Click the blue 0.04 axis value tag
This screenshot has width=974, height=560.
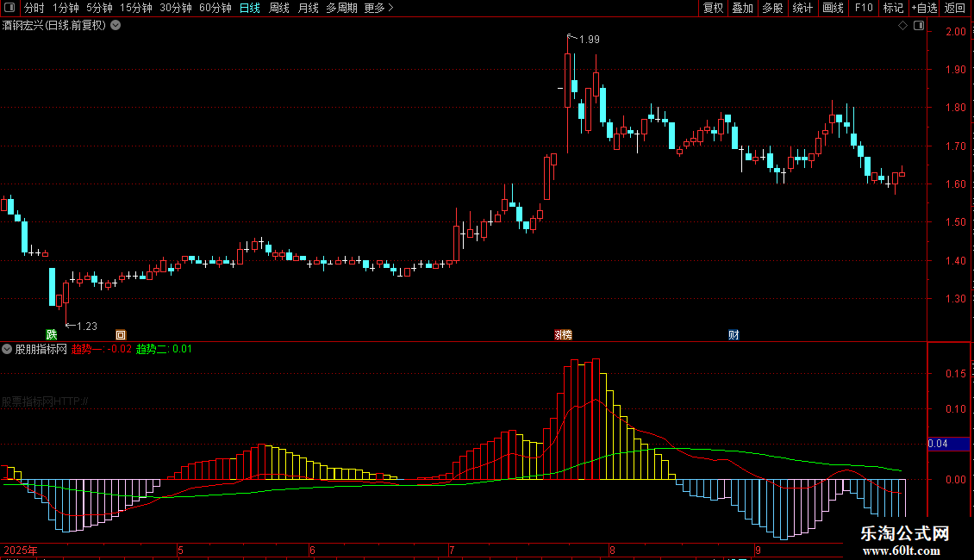pos(948,444)
